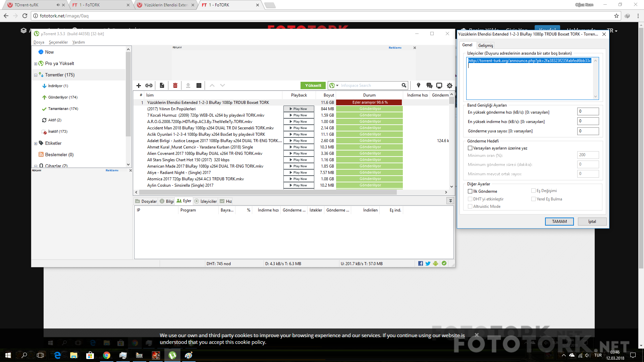Show İndiriliyor (1) downloading torrents

[x=58, y=86]
